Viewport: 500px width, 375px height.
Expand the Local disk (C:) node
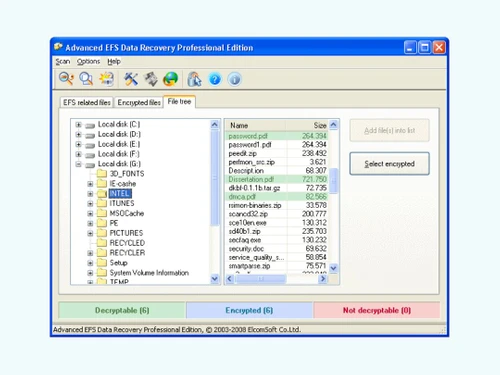78,124
